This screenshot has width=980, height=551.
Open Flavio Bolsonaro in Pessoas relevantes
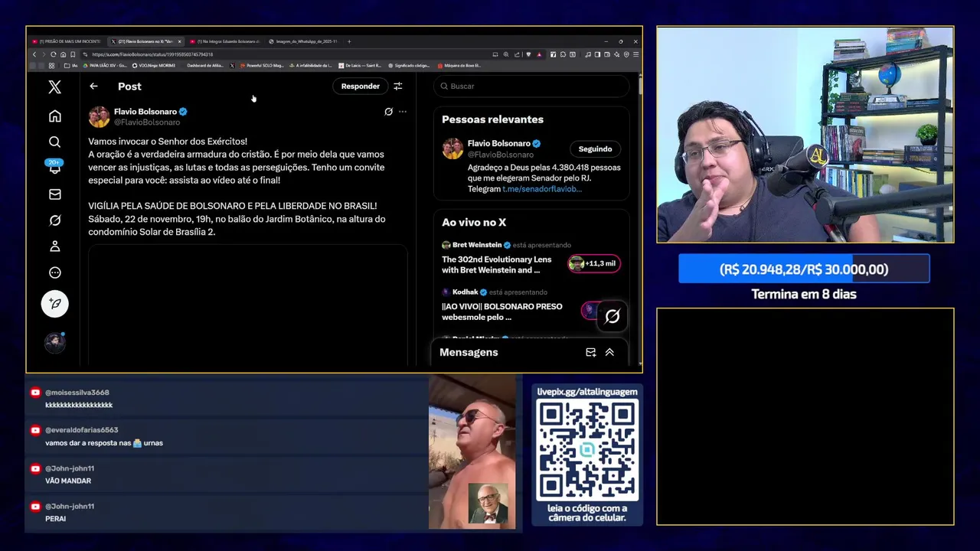pyautogui.click(x=499, y=143)
